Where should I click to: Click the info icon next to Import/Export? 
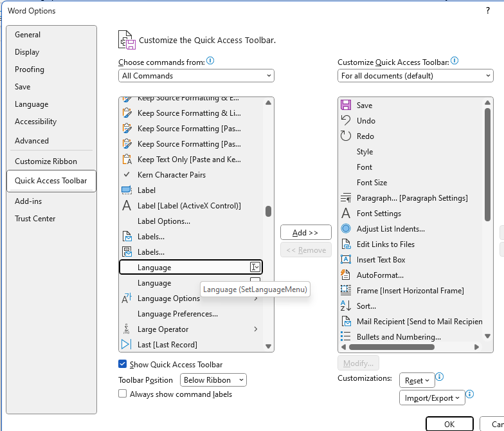coord(469,394)
